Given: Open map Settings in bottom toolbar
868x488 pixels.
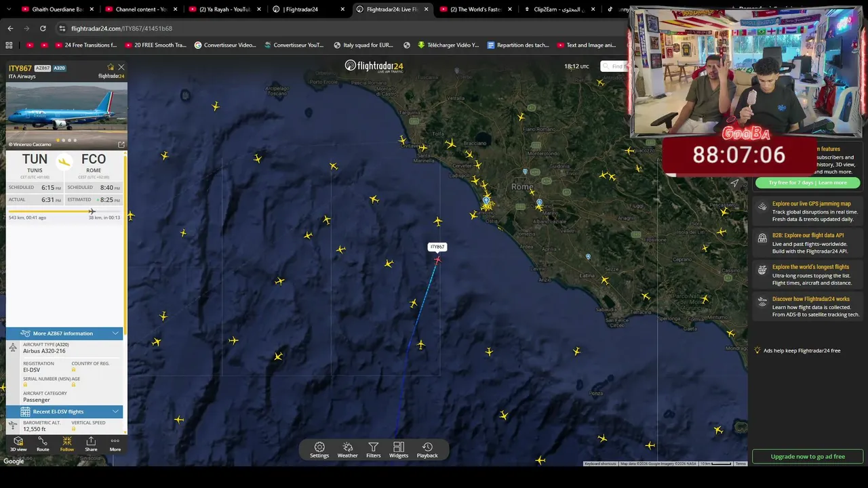Looking at the screenshot, I should click(x=319, y=450).
